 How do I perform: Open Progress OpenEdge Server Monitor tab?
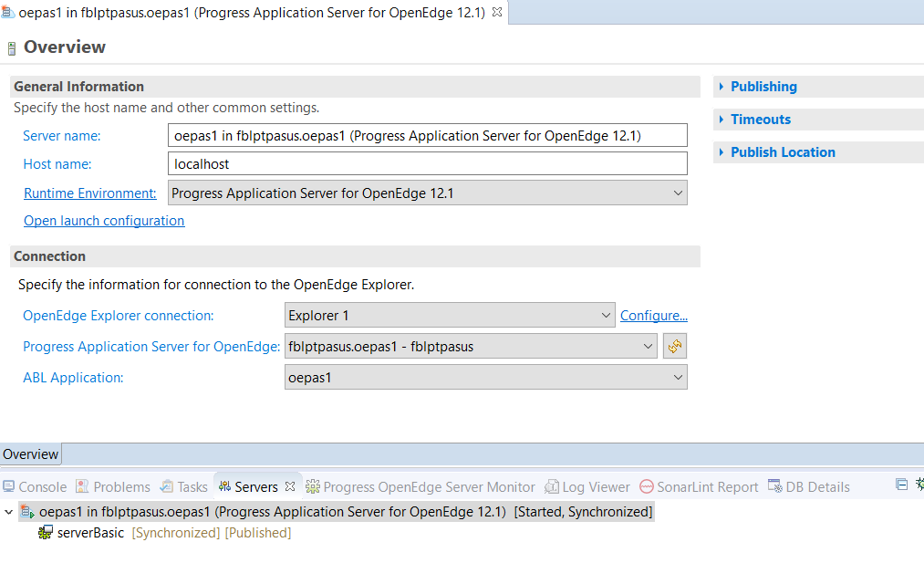pyautogui.click(x=420, y=486)
